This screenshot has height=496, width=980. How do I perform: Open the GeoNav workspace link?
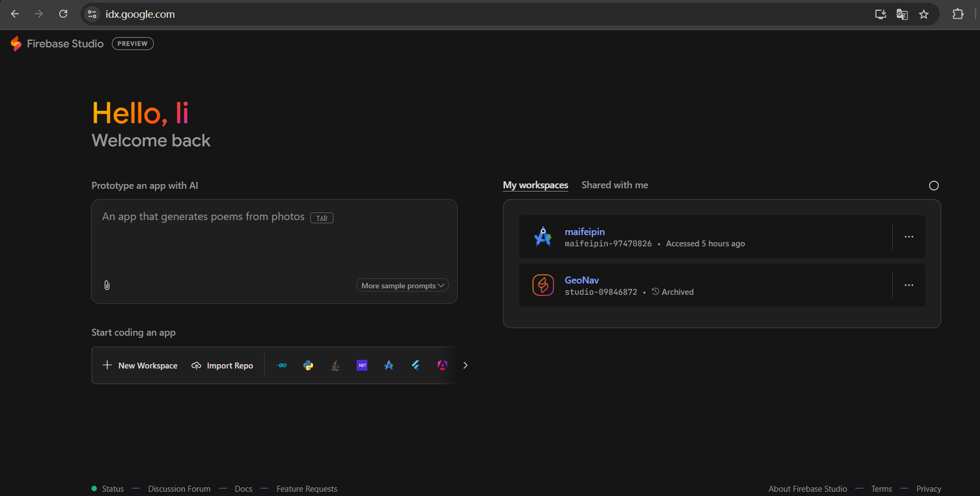(x=581, y=280)
